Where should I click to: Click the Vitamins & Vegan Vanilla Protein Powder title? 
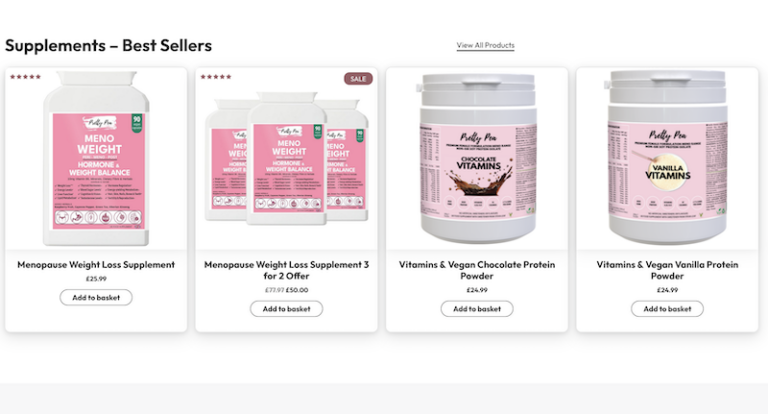(x=667, y=270)
